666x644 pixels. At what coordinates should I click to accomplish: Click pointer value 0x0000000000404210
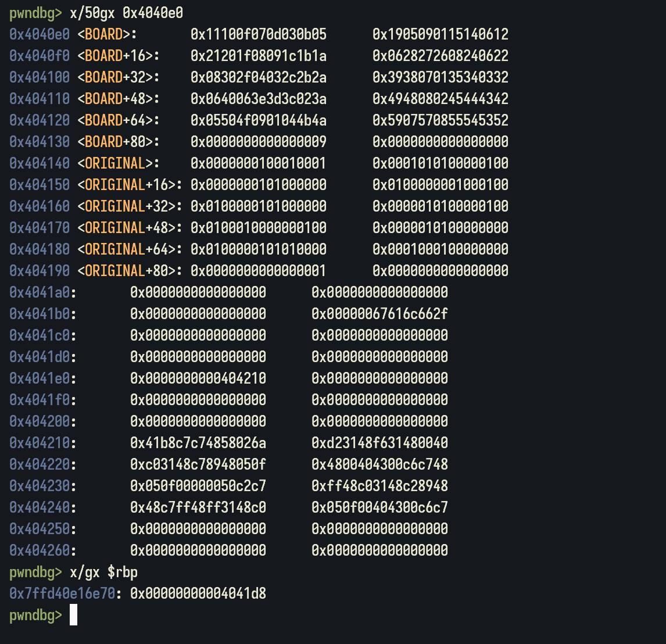coord(198,378)
